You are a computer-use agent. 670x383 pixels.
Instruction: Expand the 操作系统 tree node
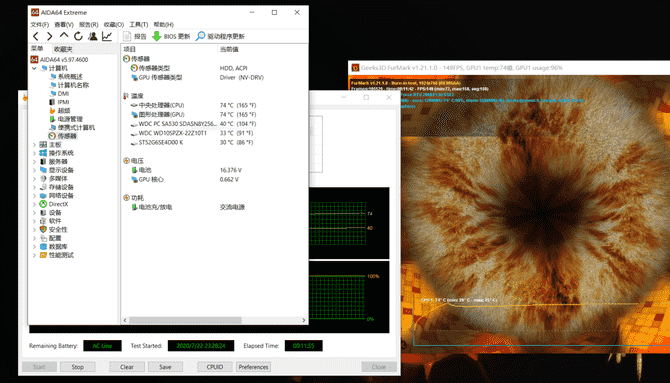point(35,153)
